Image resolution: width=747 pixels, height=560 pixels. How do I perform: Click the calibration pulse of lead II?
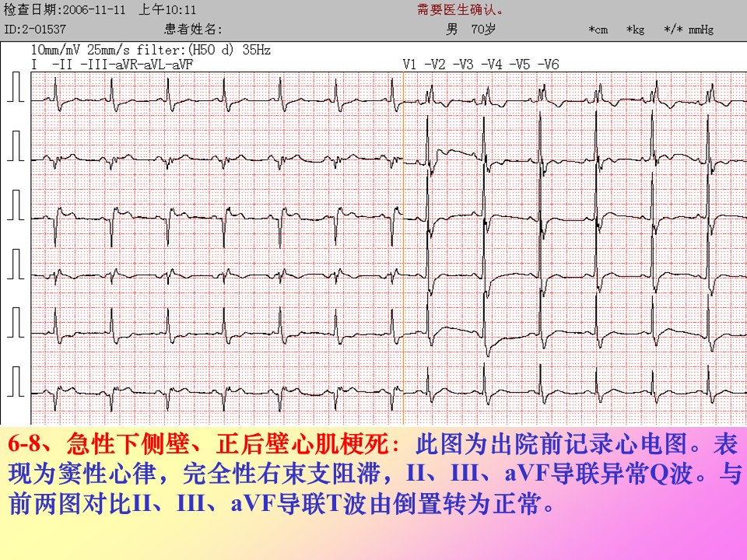tap(16, 145)
